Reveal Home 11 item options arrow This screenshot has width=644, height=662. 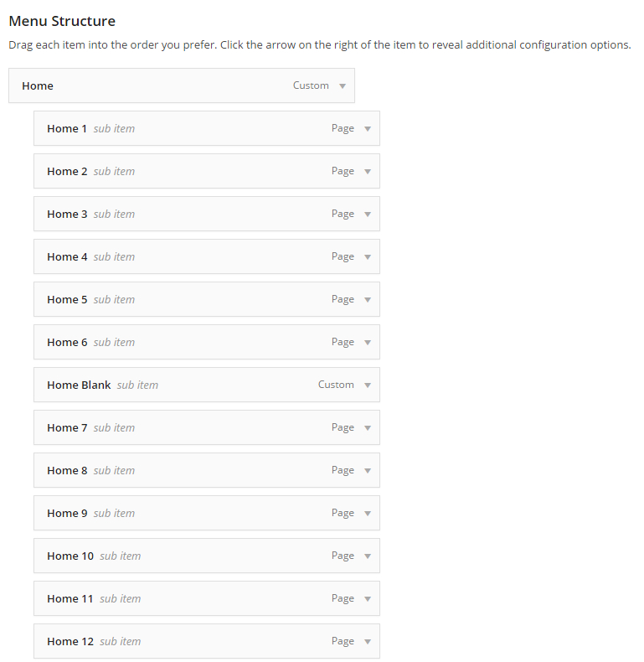click(368, 598)
